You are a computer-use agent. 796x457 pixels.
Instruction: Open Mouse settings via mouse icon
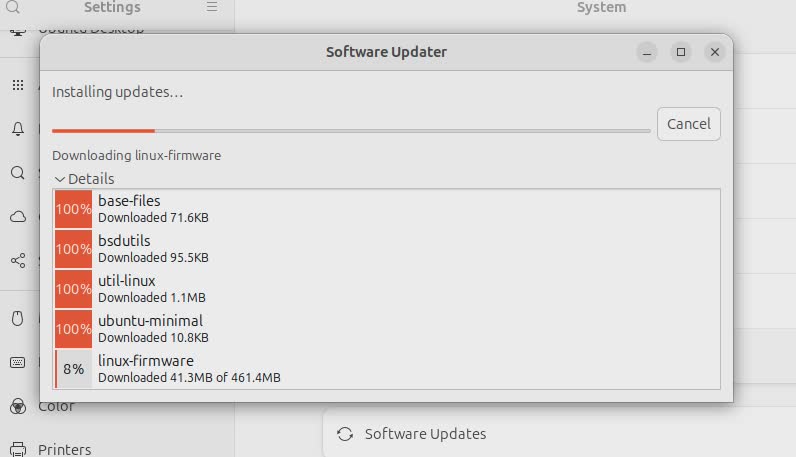(x=18, y=319)
